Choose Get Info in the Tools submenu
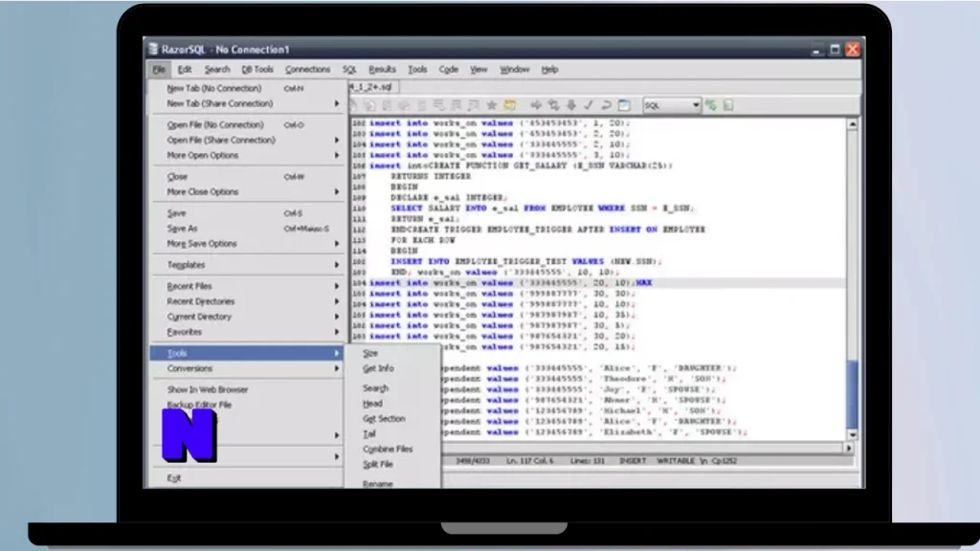 point(393,368)
